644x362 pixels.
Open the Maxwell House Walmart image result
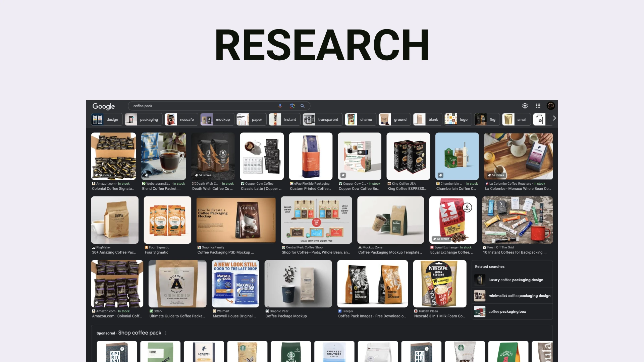[235, 284]
